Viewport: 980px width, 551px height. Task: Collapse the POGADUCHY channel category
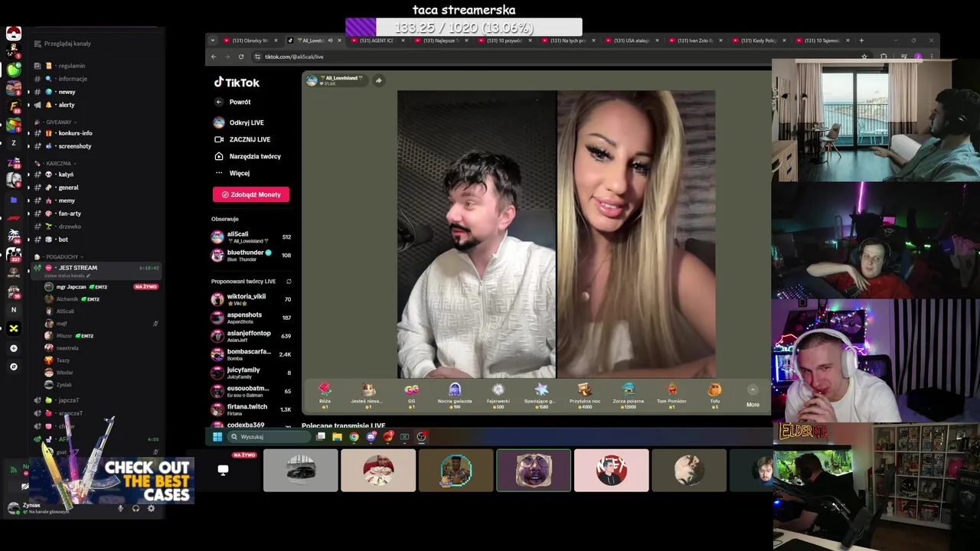coord(60,257)
